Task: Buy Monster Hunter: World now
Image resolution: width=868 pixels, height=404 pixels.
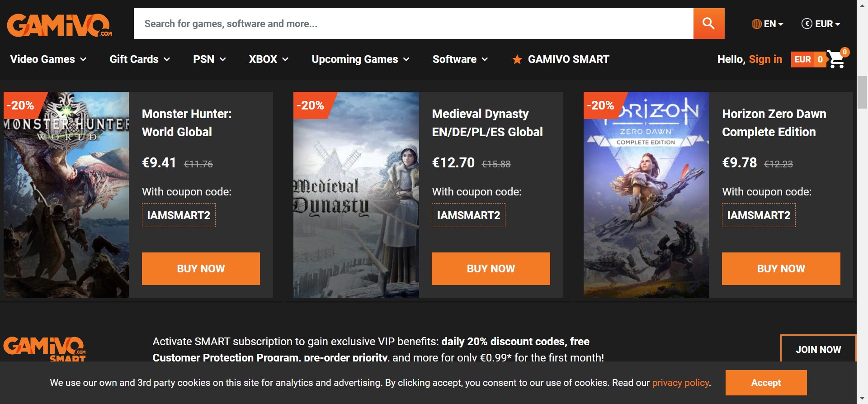Action: (x=201, y=269)
